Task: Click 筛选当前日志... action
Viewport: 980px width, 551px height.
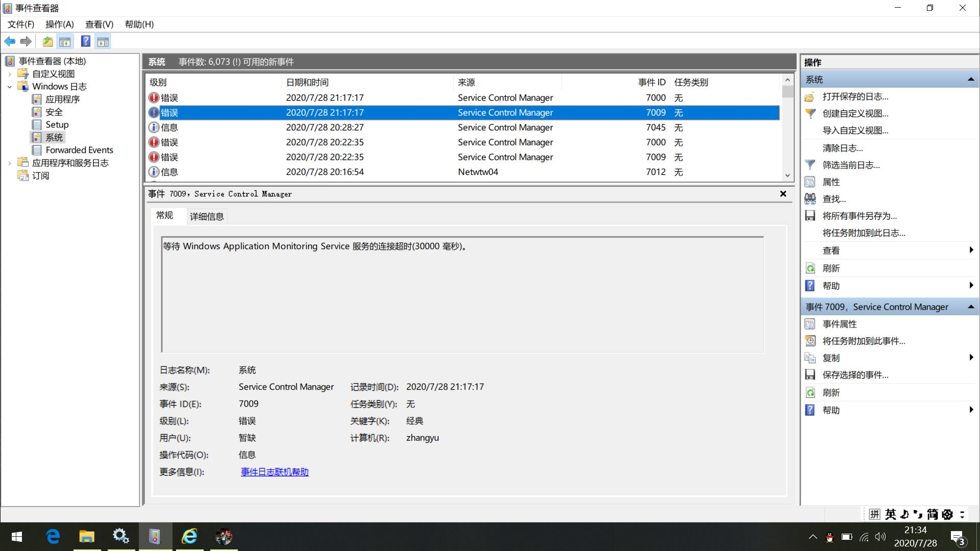Action: pyautogui.click(x=851, y=165)
